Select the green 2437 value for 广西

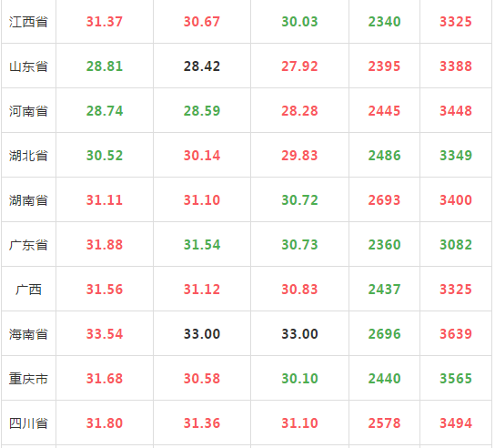click(384, 290)
